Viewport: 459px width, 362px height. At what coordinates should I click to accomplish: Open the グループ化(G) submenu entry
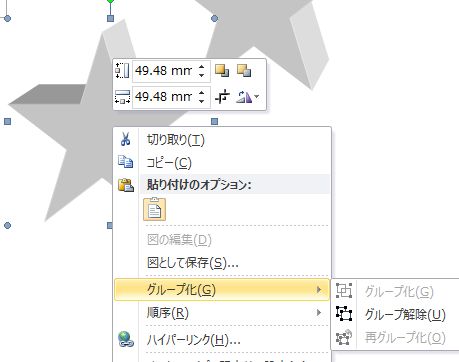pos(222,290)
